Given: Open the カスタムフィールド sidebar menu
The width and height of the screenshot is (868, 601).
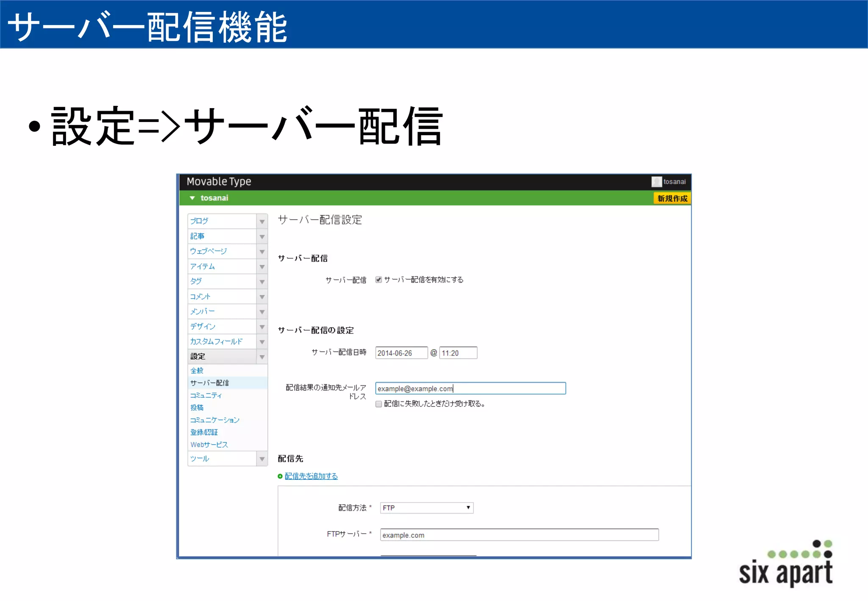Looking at the screenshot, I should click(x=222, y=342).
